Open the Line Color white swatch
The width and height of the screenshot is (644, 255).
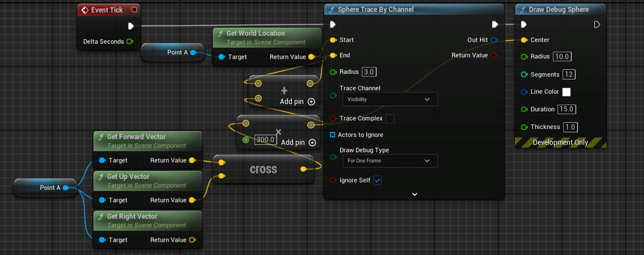tap(566, 92)
